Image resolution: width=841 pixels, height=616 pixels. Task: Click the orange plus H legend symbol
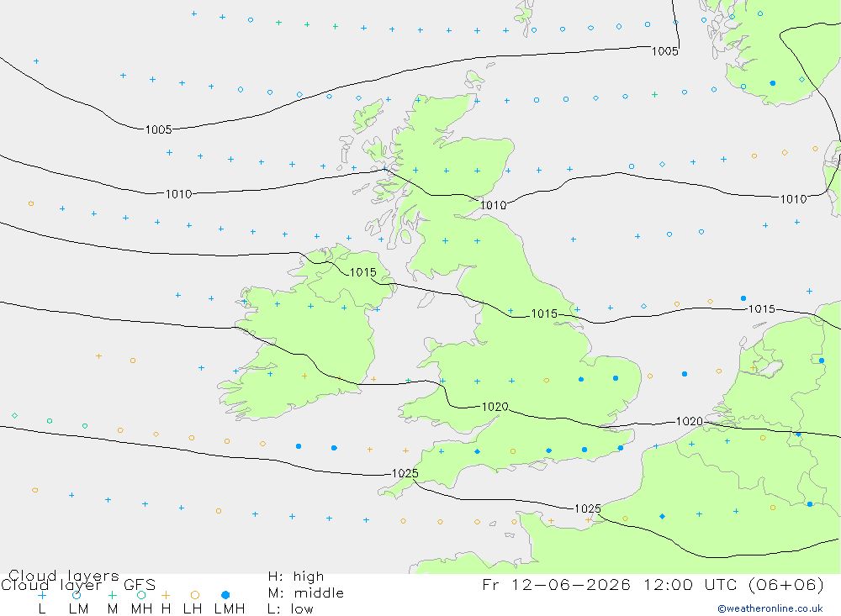pyautogui.click(x=166, y=595)
